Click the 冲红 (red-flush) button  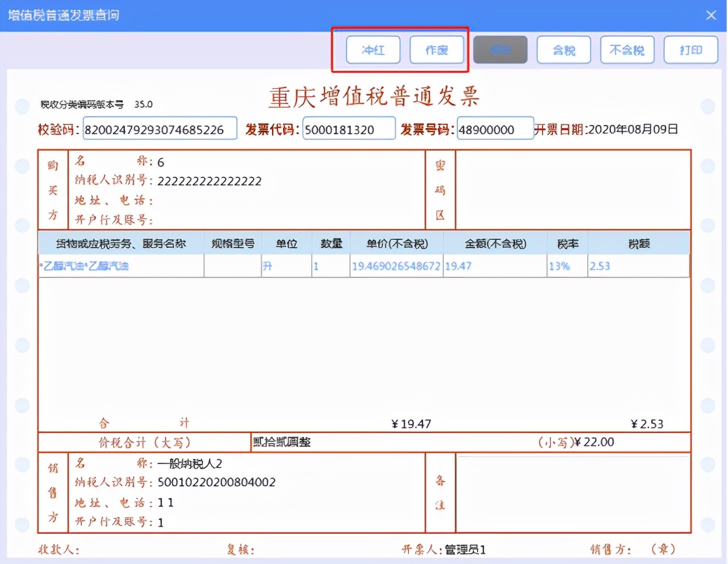(x=373, y=49)
